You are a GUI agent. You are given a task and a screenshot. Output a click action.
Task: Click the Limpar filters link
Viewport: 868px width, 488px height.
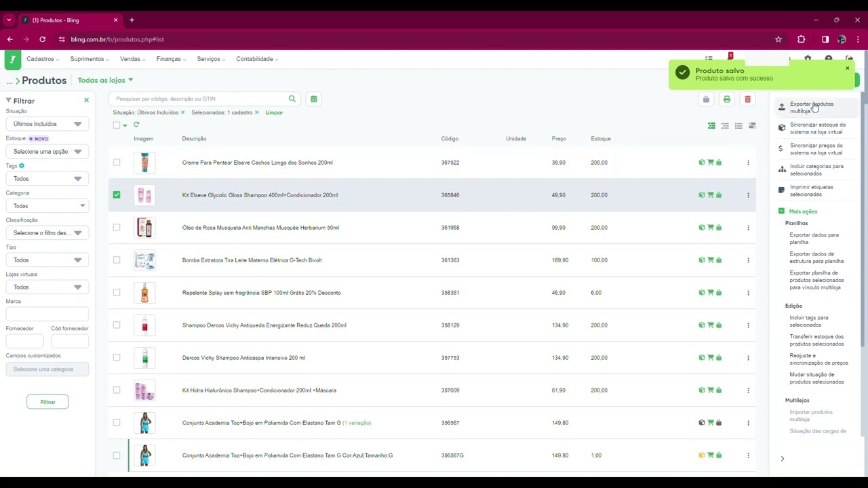[x=274, y=113]
